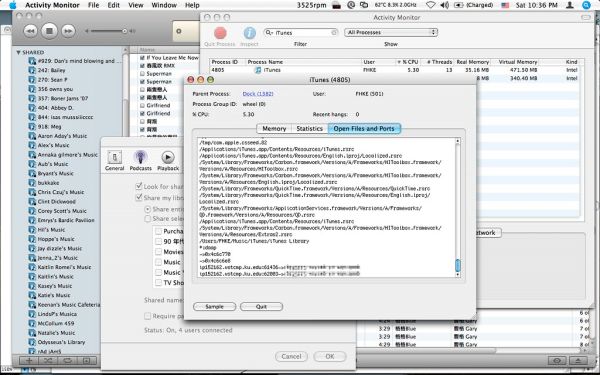Click the red Quit Process icon

(220, 33)
